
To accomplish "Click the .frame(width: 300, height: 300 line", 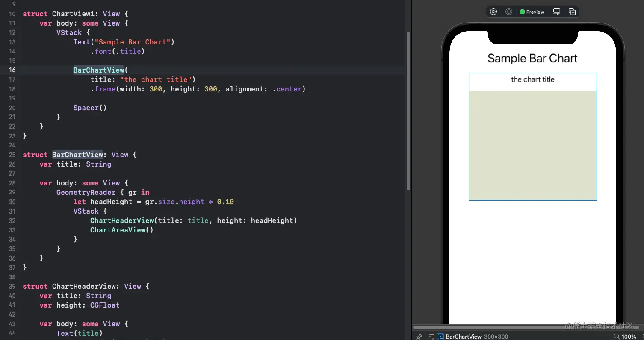I will click(x=198, y=89).
